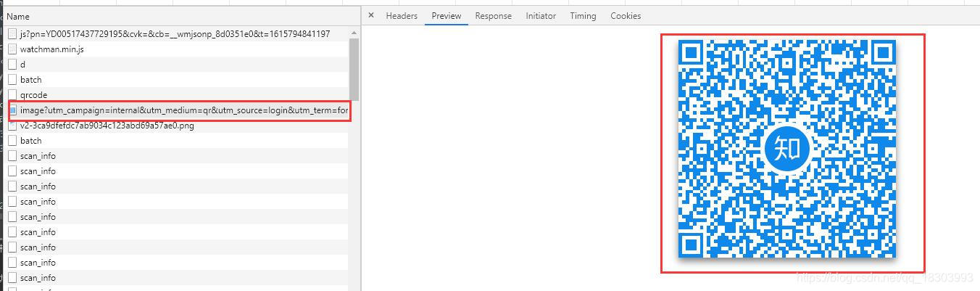Screen dimensions: 980x291
Task: Click the QR code preview image
Action: click(x=786, y=149)
